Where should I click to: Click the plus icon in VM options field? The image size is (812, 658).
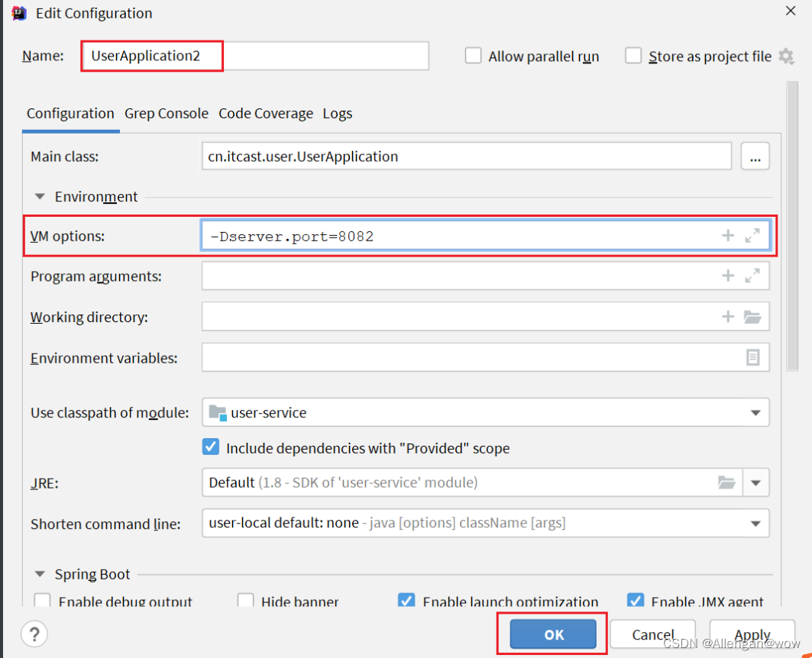tap(728, 236)
